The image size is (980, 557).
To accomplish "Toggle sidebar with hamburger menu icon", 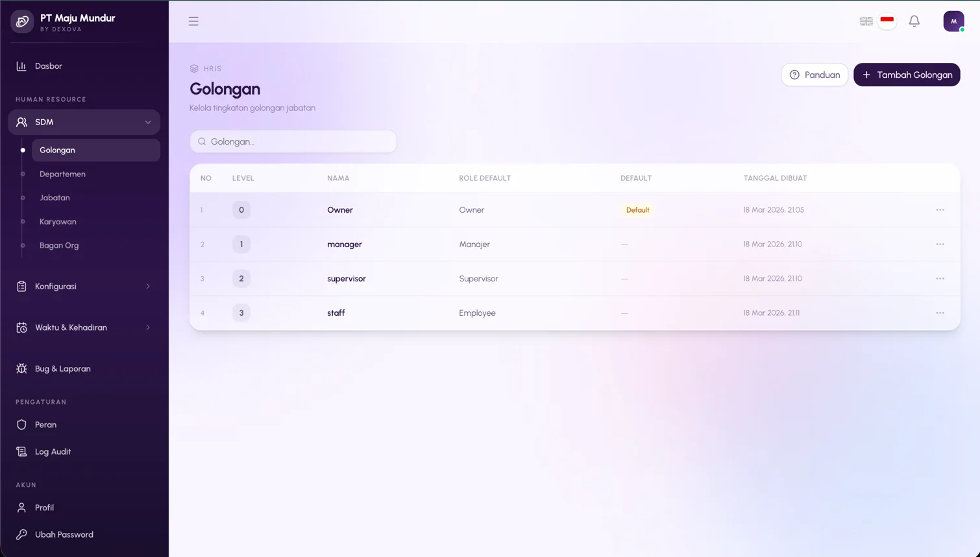I will 193,21.
